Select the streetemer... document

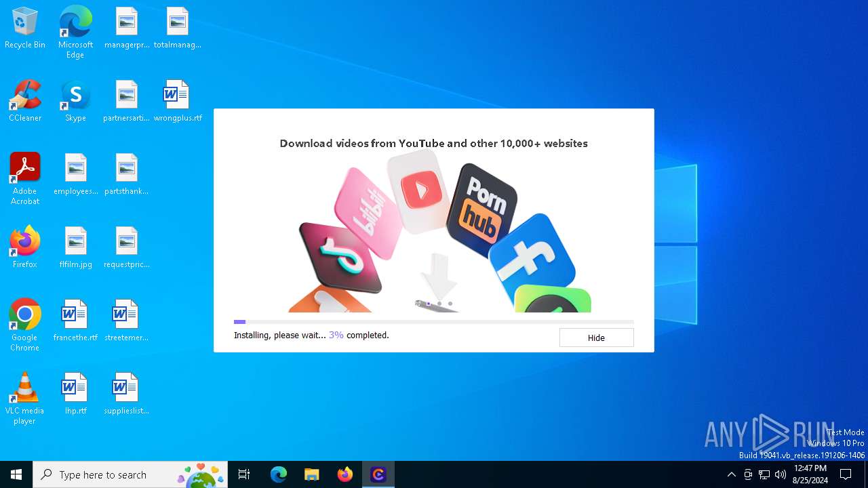pyautogui.click(x=127, y=321)
